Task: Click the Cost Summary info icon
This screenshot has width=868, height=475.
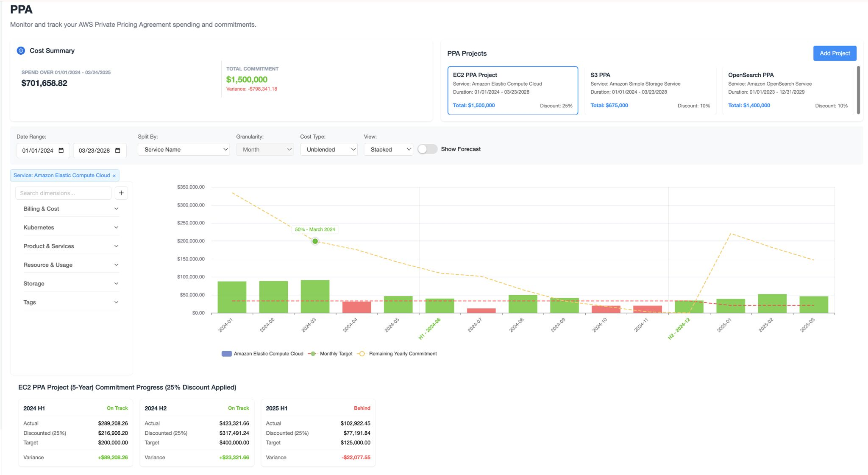Action: tap(21, 50)
